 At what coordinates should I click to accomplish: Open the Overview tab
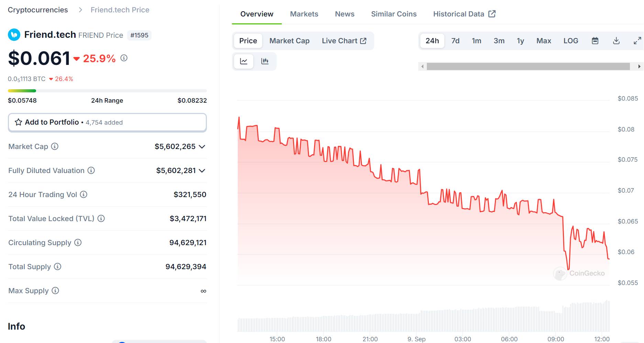[x=257, y=14]
